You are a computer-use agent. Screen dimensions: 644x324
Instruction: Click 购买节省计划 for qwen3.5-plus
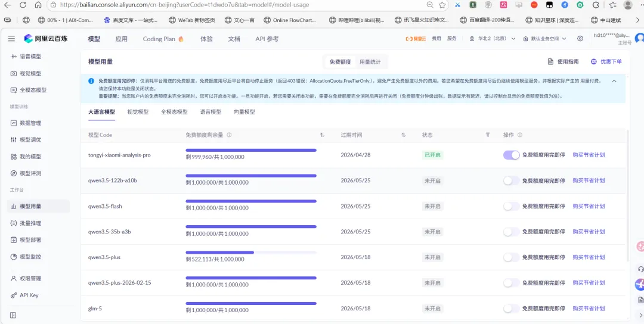589,257
